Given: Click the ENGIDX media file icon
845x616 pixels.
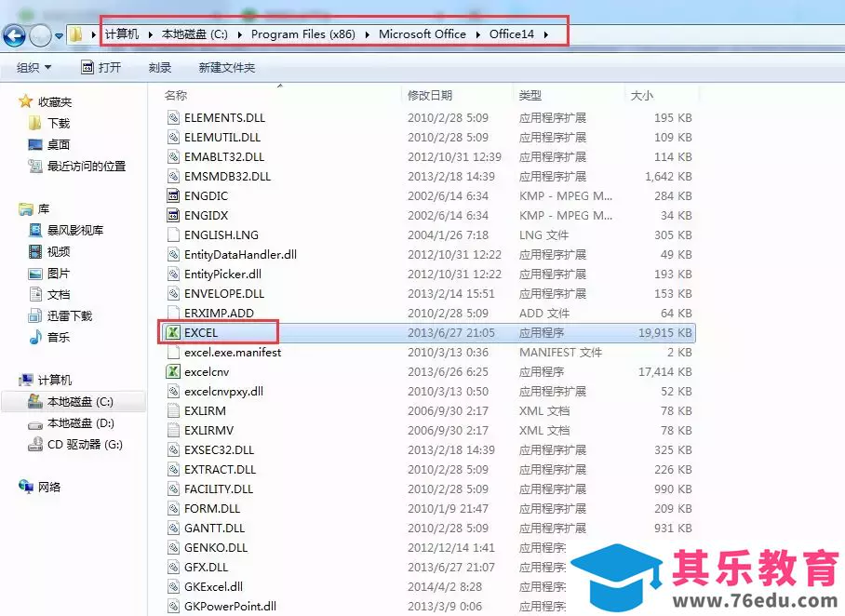Looking at the screenshot, I should (x=172, y=215).
